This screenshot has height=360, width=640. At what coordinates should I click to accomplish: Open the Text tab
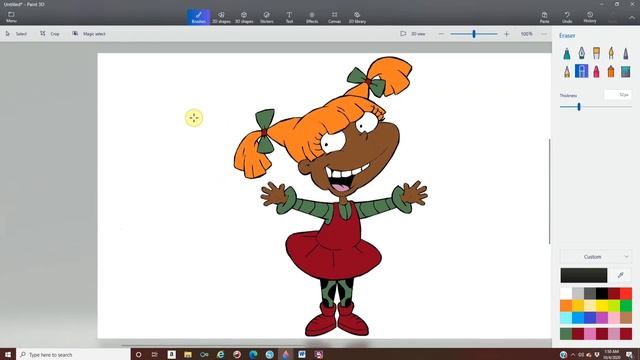pyautogui.click(x=289, y=17)
